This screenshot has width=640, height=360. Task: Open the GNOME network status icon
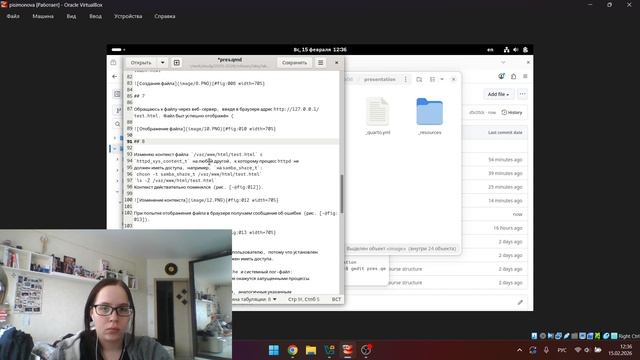click(506, 50)
